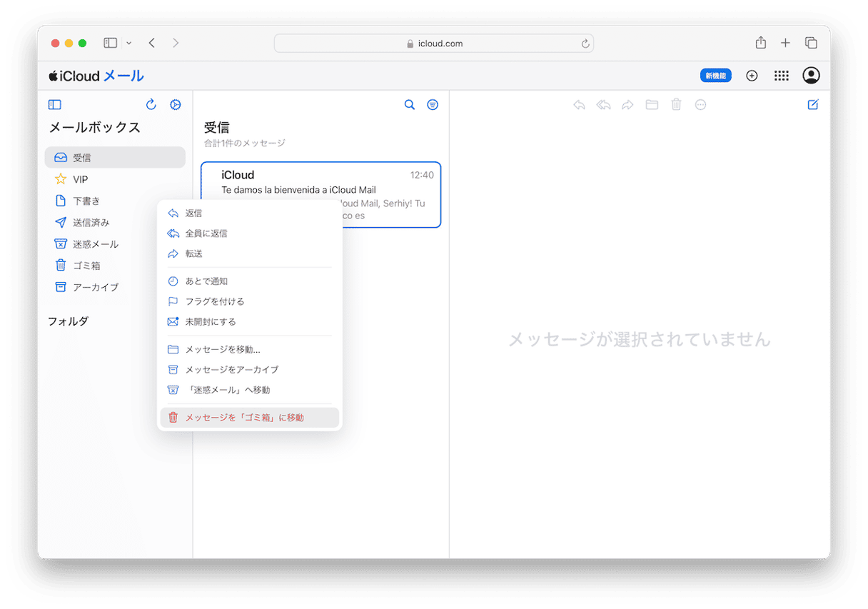Open the message filter icon
This screenshot has height=609, width=868.
433,104
